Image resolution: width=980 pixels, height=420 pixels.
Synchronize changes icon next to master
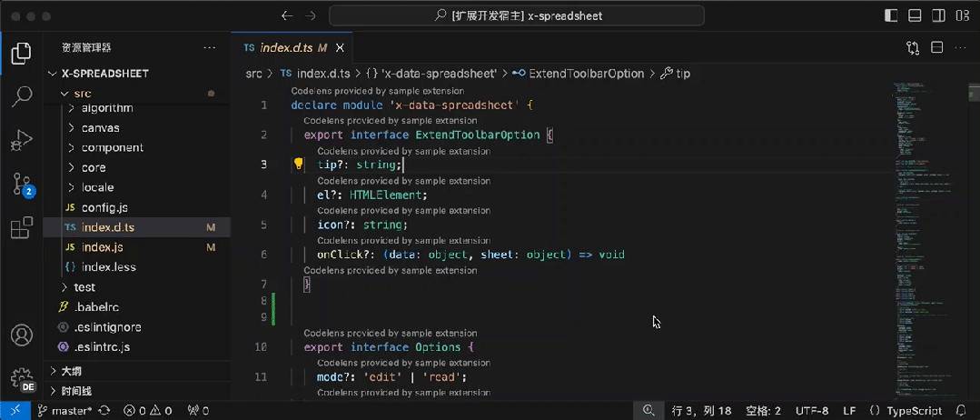click(x=104, y=411)
